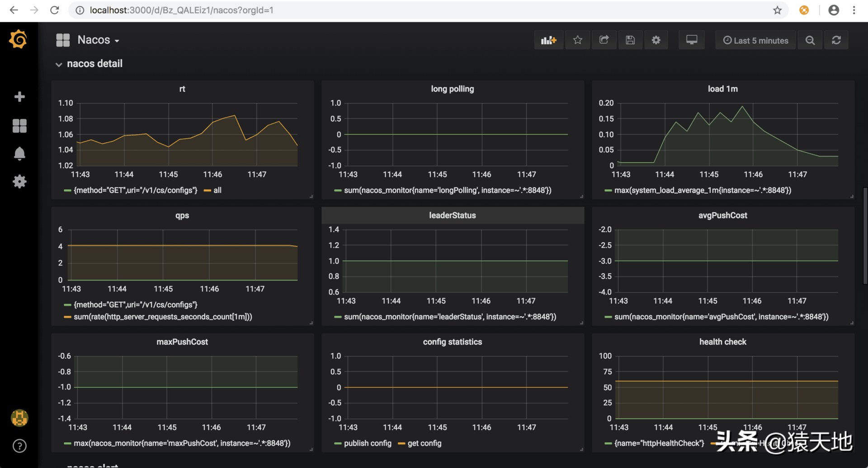This screenshot has width=868, height=468.
Task: Open the leaderStatus panel title menu
Action: pyautogui.click(x=452, y=215)
